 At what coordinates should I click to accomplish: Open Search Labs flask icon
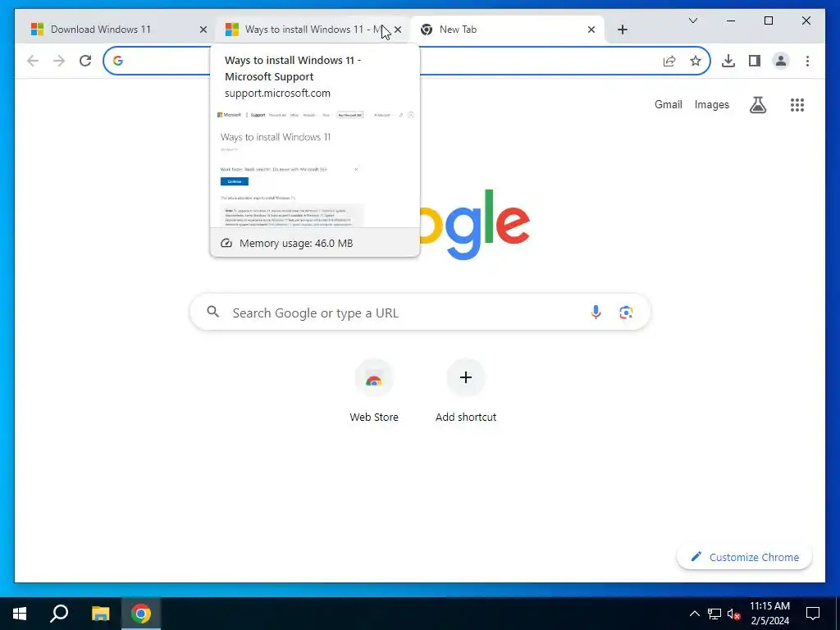click(757, 104)
